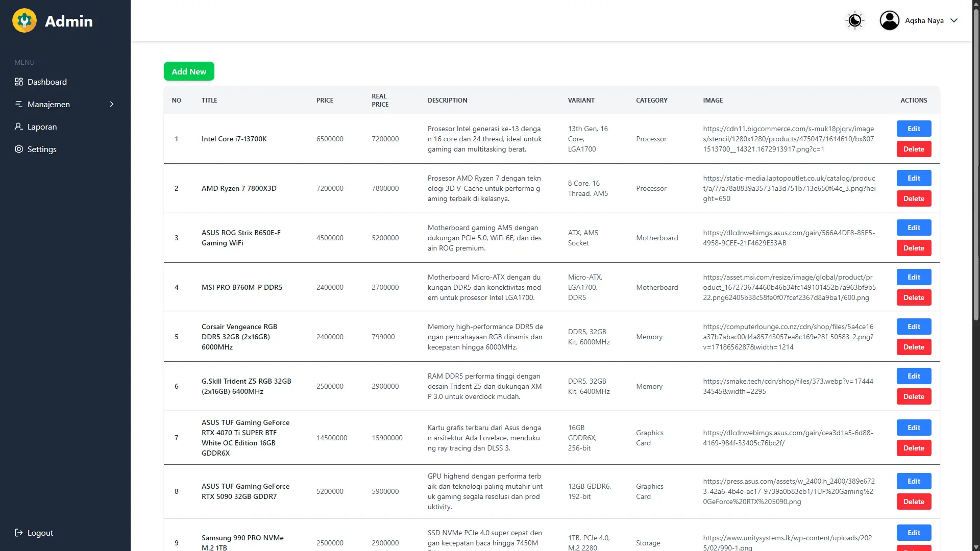Edit the RTX 5090 32GB GDDR7 row
The width and height of the screenshot is (980, 551).
[914, 481]
